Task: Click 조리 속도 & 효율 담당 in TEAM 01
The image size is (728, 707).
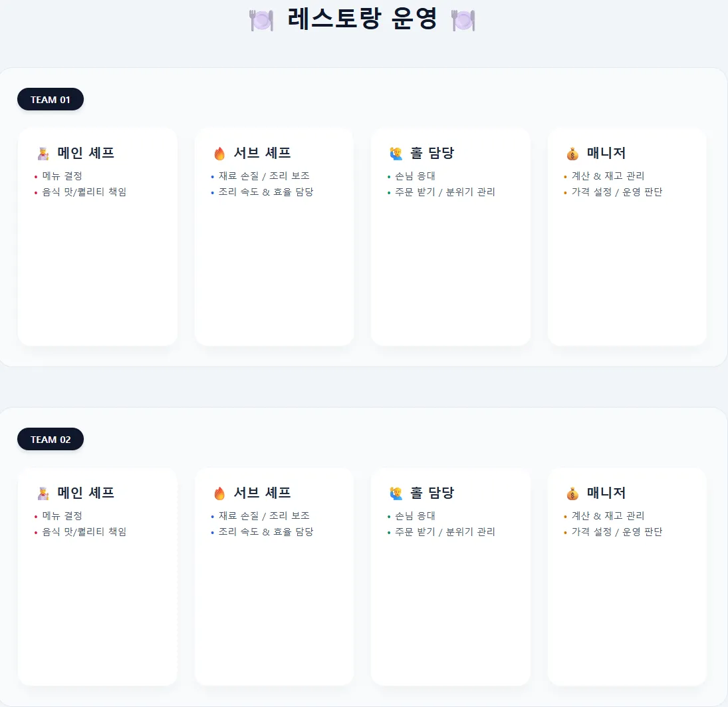Action: tap(266, 192)
